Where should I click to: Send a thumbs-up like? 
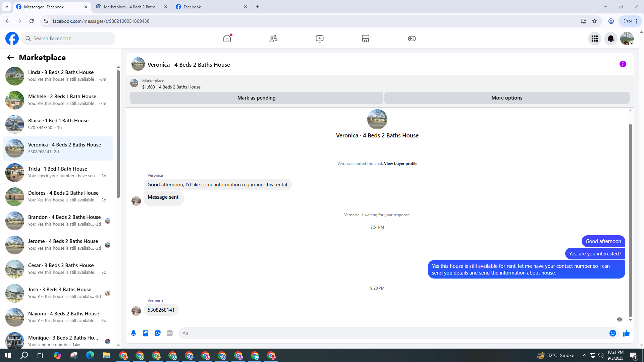coord(626,333)
